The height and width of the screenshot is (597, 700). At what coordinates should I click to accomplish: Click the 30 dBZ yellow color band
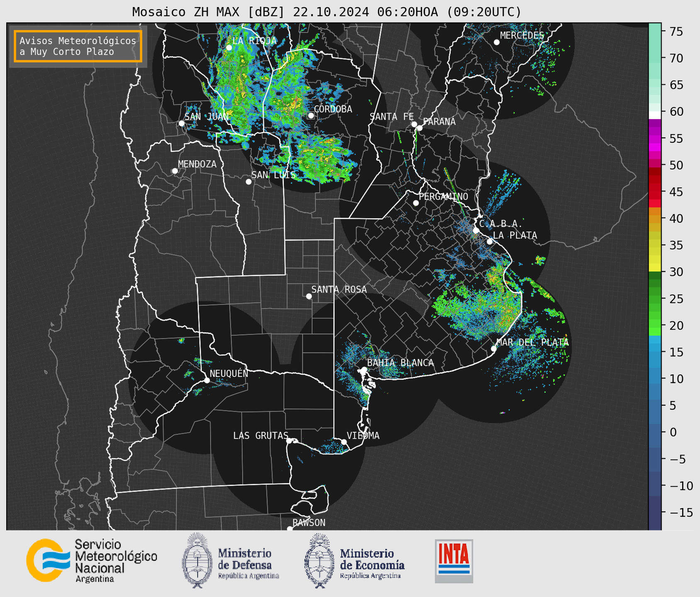[x=655, y=268]
